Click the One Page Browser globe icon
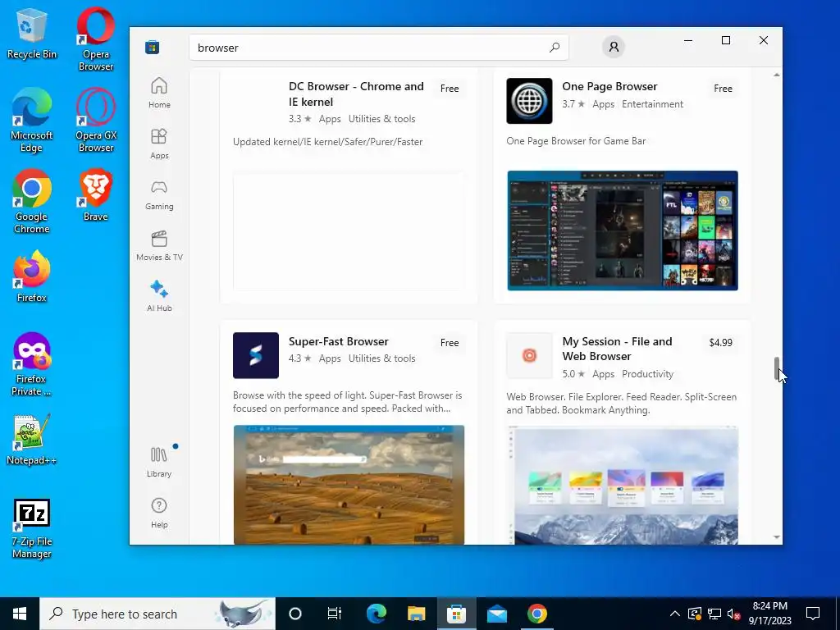This screenshot has height=630, width=840. click(x=529, y=101)
